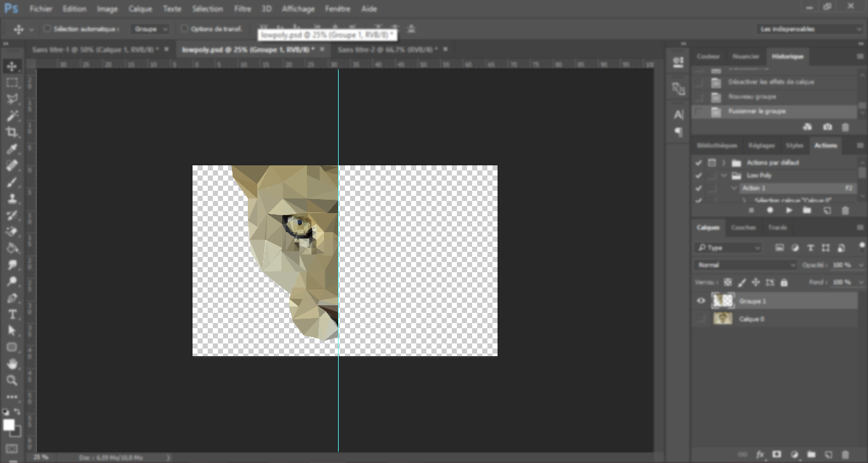
Task: Collapse the Low Poly action set
Action: pyautogui.click(x=724, y=176)
